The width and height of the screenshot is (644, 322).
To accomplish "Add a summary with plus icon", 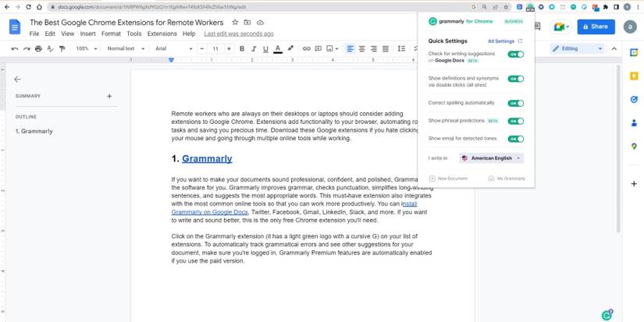I will click(x=109, y=96).
